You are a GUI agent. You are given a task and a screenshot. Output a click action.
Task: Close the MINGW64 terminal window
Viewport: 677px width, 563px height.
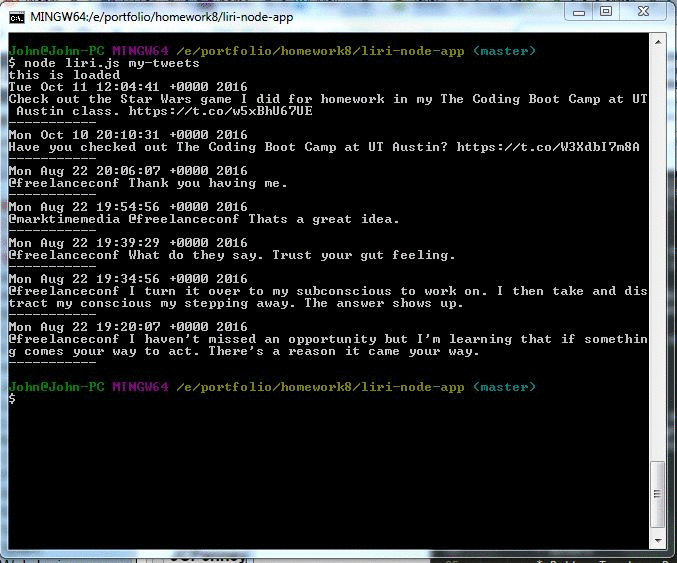tap(643, 12)
